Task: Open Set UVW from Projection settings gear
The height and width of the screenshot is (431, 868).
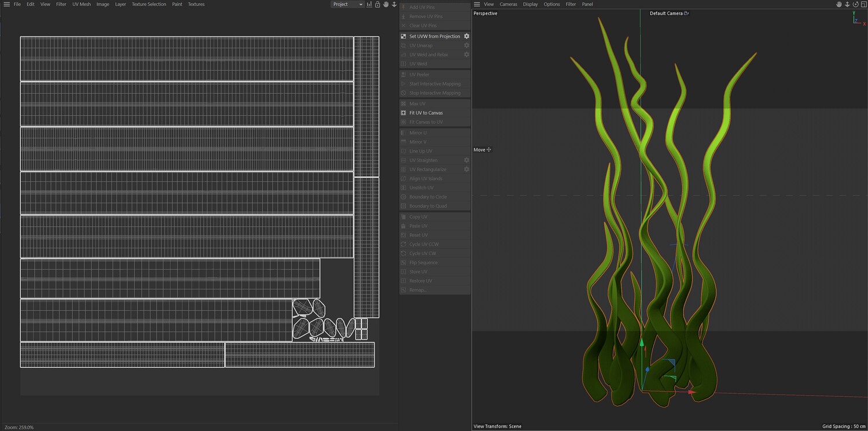Action: (x=466, y=36)
